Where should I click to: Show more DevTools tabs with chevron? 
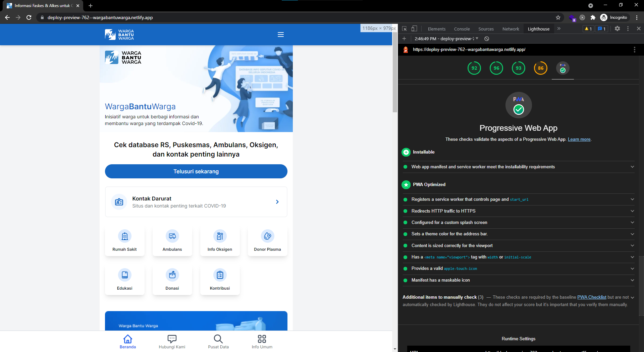(559, 29)
